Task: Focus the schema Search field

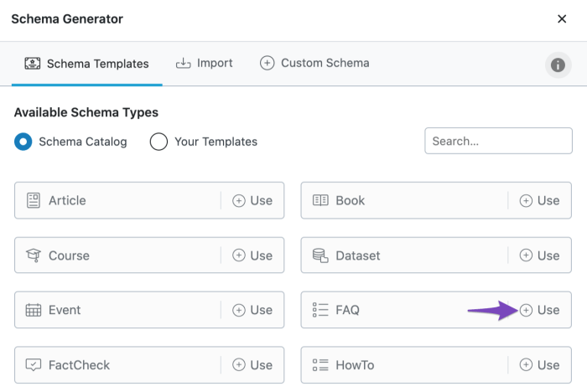Action: tap(498, 141)
